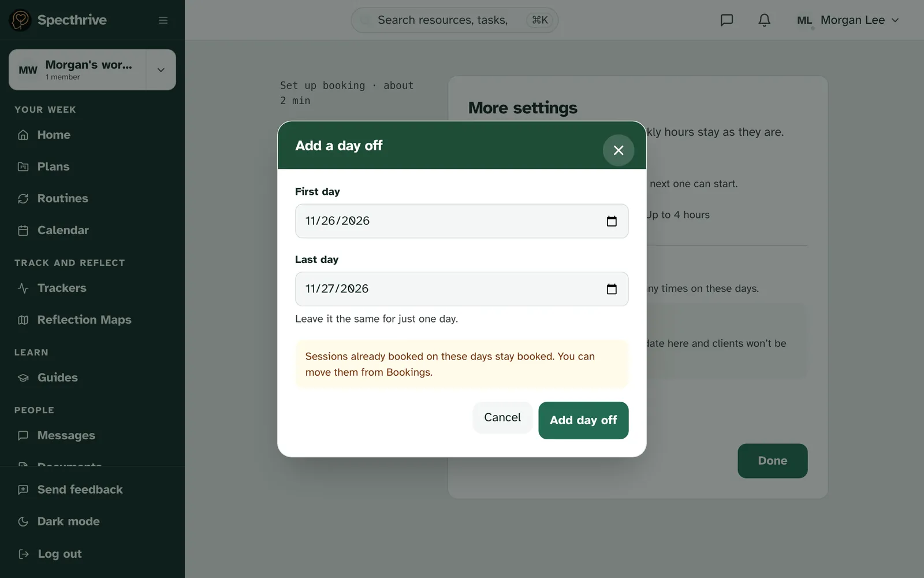Open the chat messages icon in header
This screenshot has width=924, height=578.
pos(727,20)
